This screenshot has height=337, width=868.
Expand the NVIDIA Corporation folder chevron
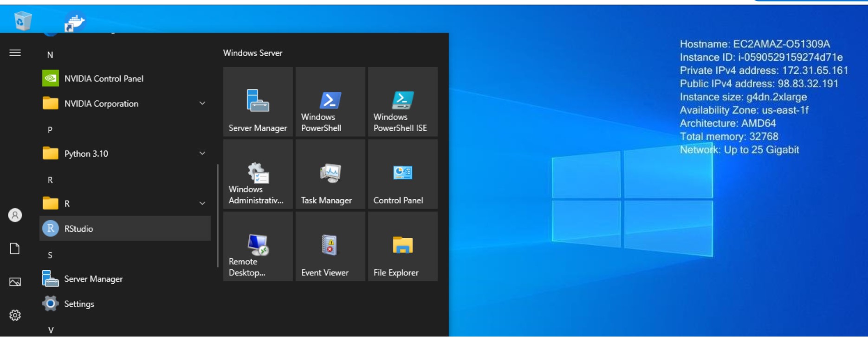pos(202,103)
